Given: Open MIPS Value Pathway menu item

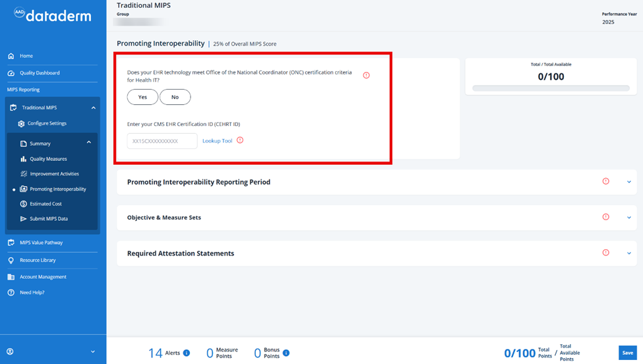Looking at the screenshot, I should (41, 243).
